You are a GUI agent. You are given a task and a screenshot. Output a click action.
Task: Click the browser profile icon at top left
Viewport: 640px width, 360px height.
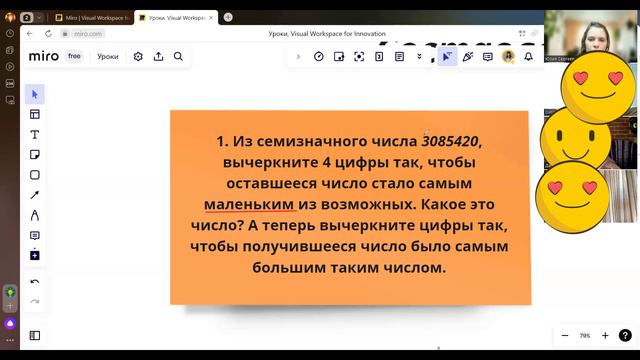[10, 18]
